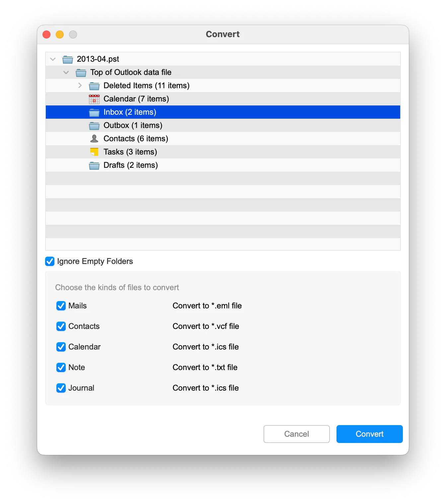Image resolution: width=446 pixels, height=504 pixels.
Task: Select Inbox (2 items) text
Action: pyautogui.click(x=130, y=112)
